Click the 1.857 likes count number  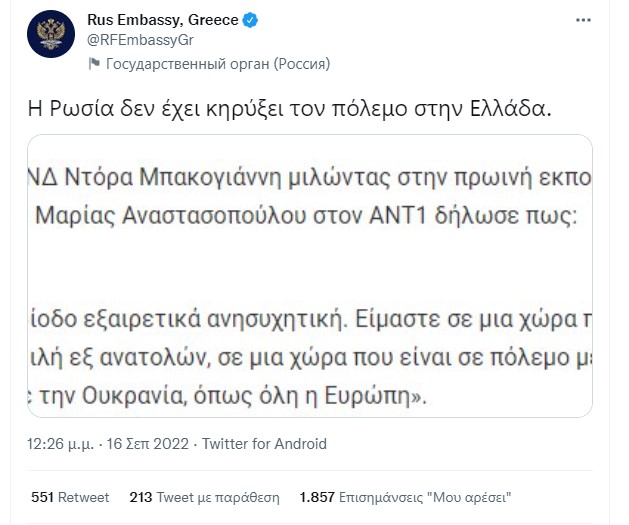[317, 497]
